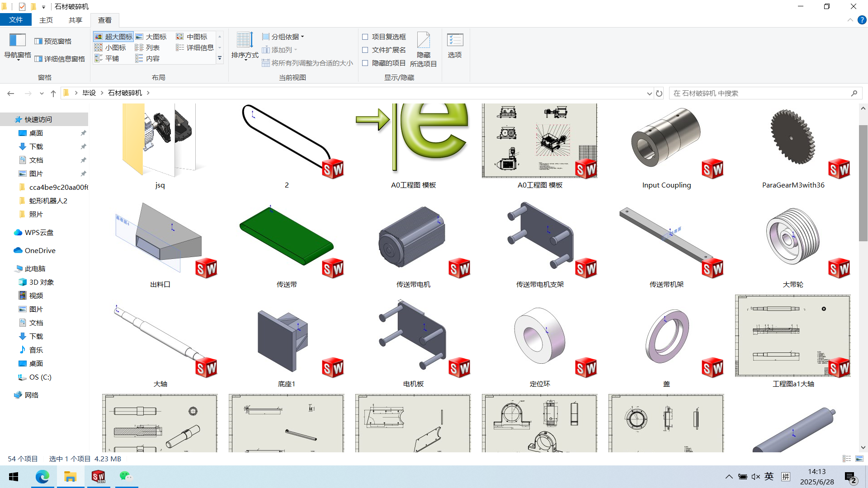Click the vertical scrollbar down arrow
This screenshot has height=488, width=868.
(x=863, y=447)
